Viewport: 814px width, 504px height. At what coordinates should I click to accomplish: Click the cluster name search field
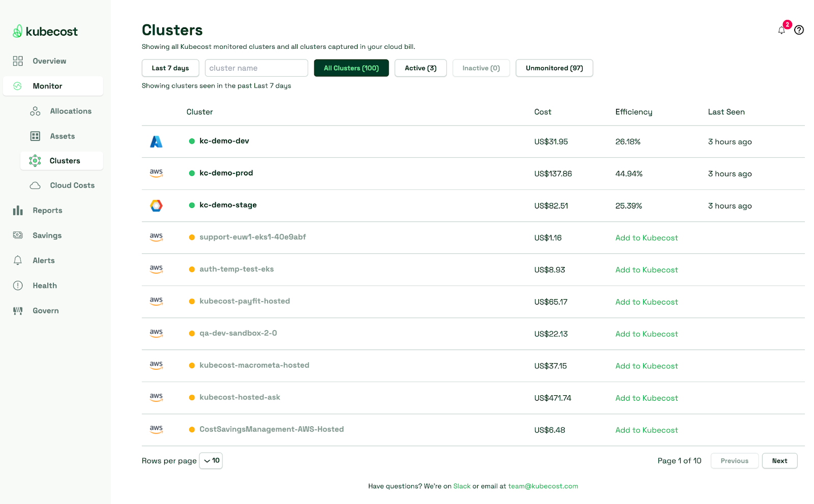pos(256,68)
